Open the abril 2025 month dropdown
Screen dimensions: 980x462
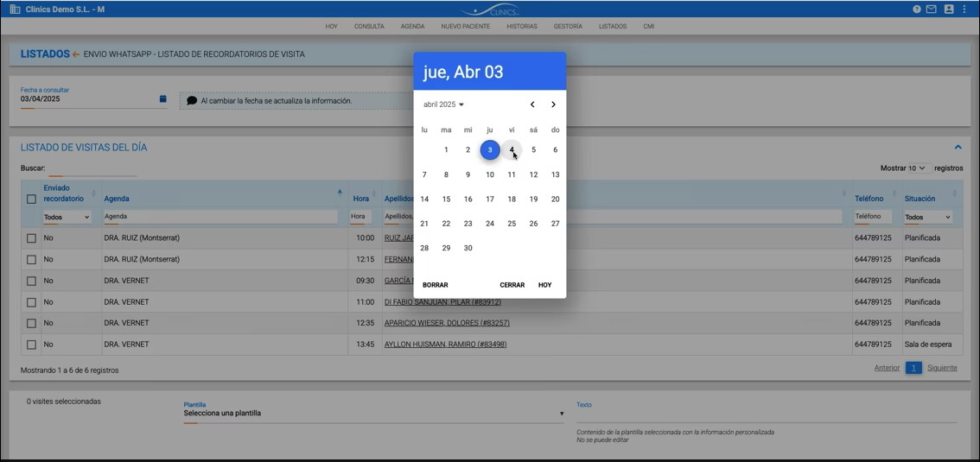pos(443,104)
